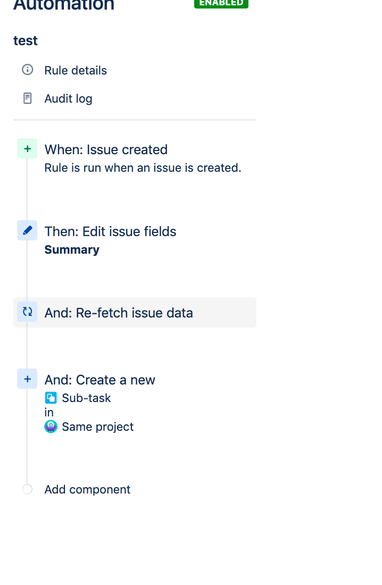The width and height of the screenshot is (382, 585).
Task: Click the Sub-task issue type icon
Action: [51, 398]
